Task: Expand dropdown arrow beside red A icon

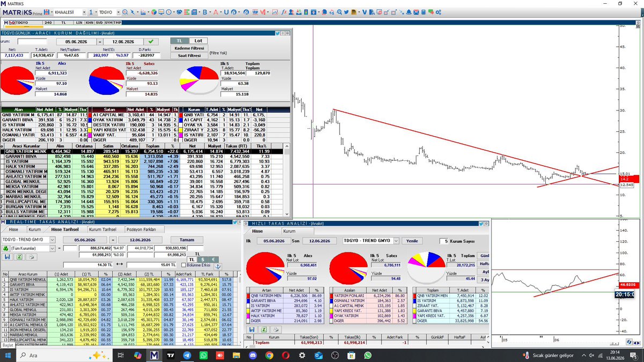Action: pyautogui.click(x=221, y=12)
